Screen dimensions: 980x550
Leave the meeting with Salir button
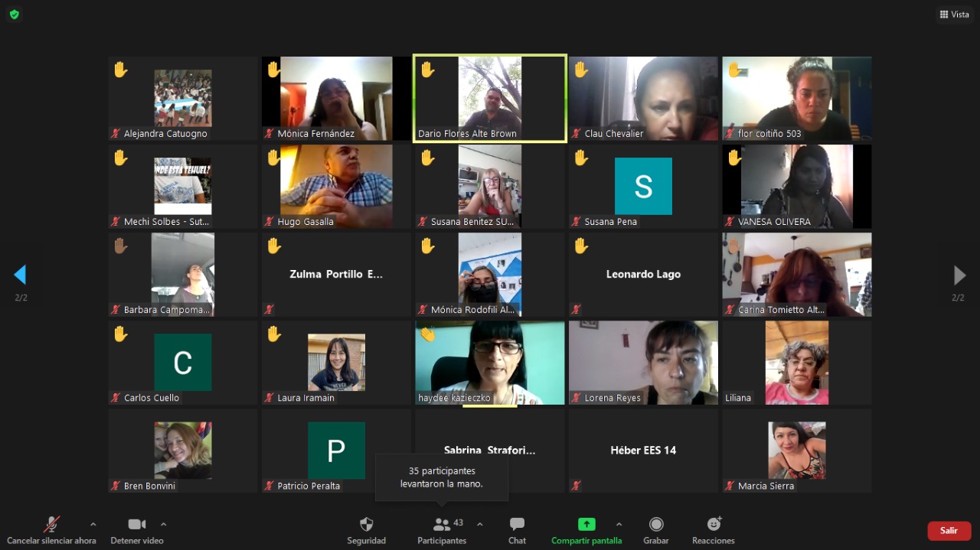point(949,531)
